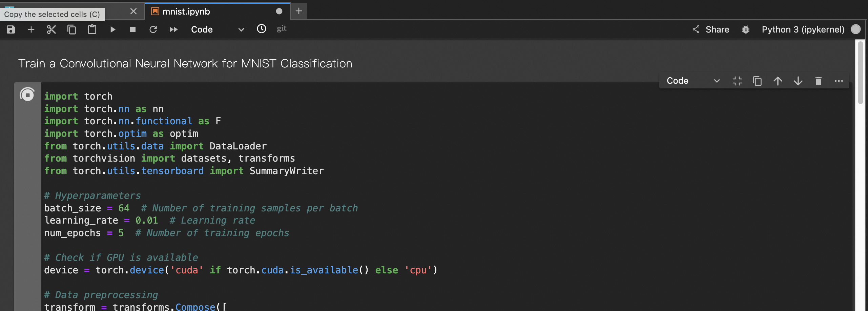The width and height of the screenshot is (868, 311).
Task: Insert a new cell below with plus icon
Action: click(x=31, y=30)
